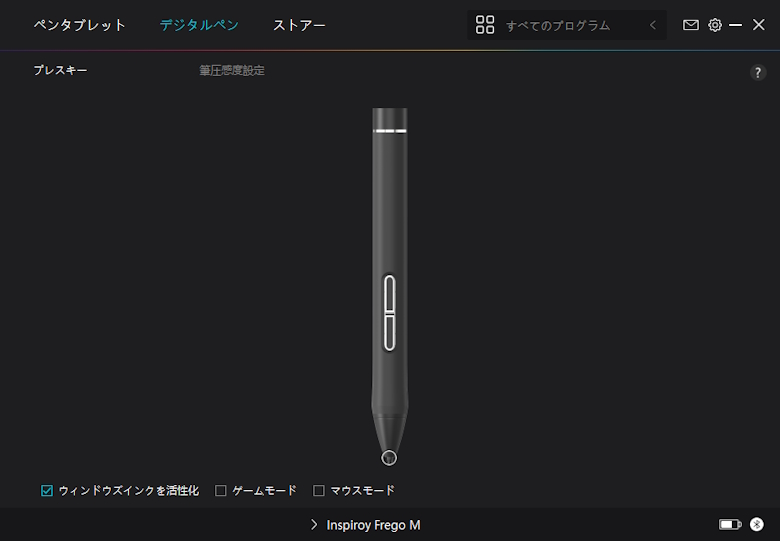Screen dimensions: 780x541
Task: Enable マウスモード checkbox
Action: click(x=318, y=491)
